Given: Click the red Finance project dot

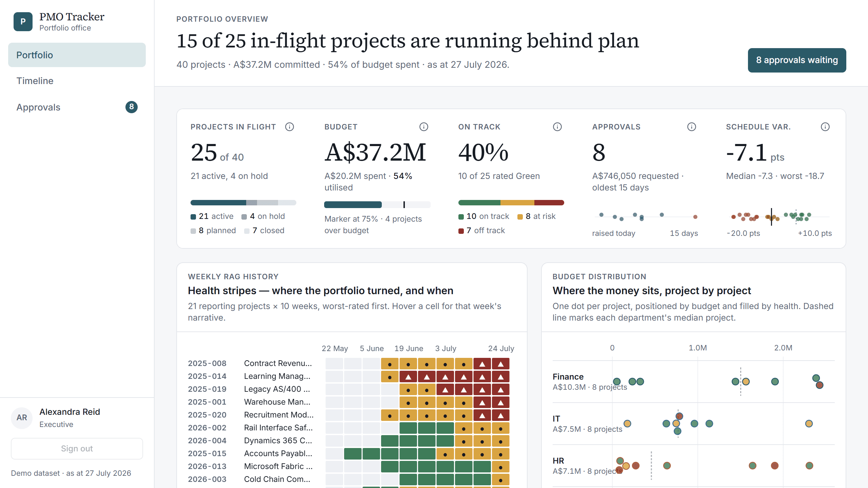Looking at the screenshot, I should (x=820, y=385).
